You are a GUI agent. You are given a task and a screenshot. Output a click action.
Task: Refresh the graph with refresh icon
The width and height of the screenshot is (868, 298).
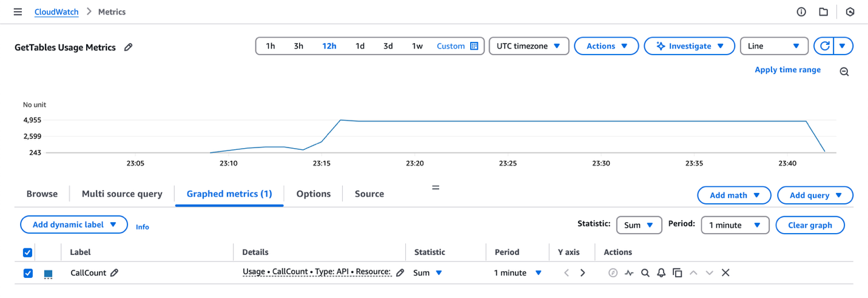click(x=824, y=46)
